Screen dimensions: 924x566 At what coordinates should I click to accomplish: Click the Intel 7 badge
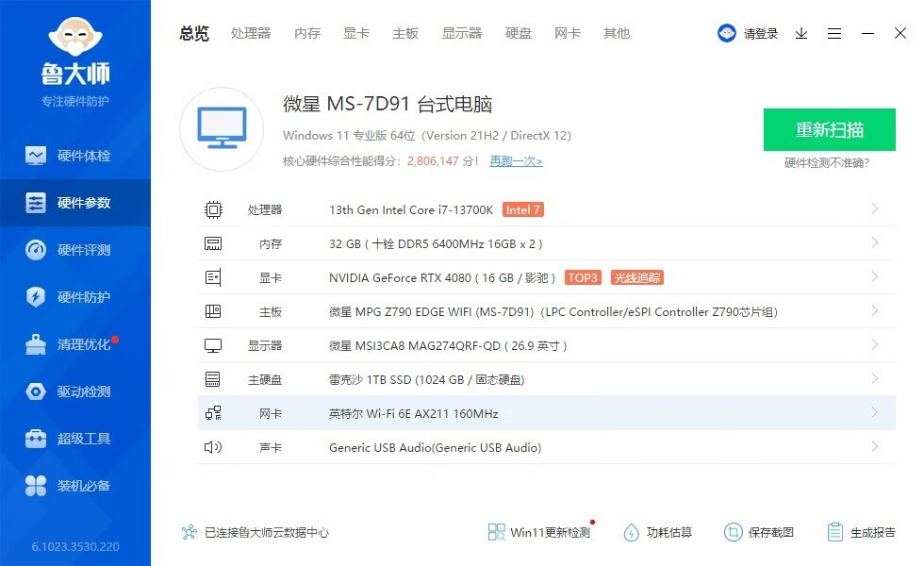(x=522, y=209)
